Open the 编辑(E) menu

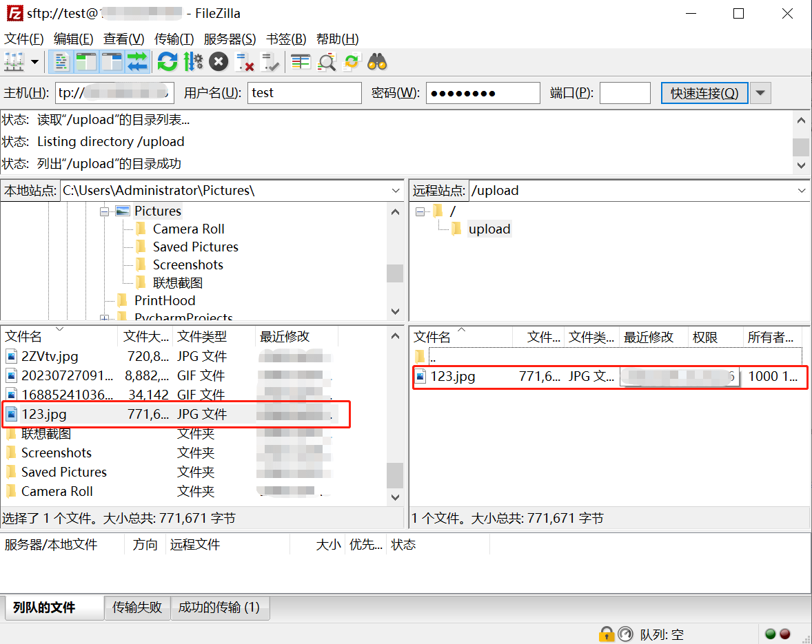pyautogui.click(x=74, y=39)
